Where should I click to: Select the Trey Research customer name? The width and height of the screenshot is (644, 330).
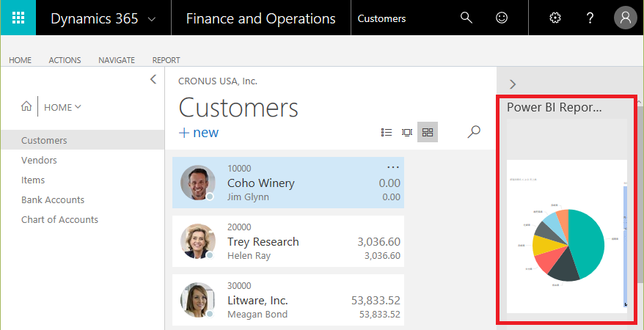(263, 242)
